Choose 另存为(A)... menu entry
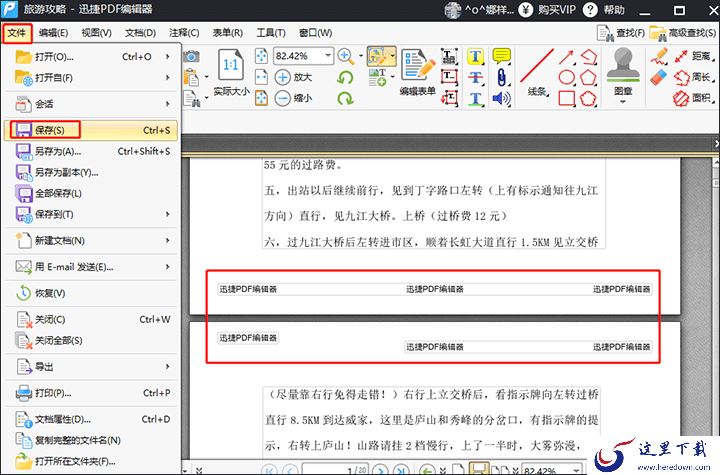Image resolution: width=720 pixels, height=475 pixels. click(92, 151)
